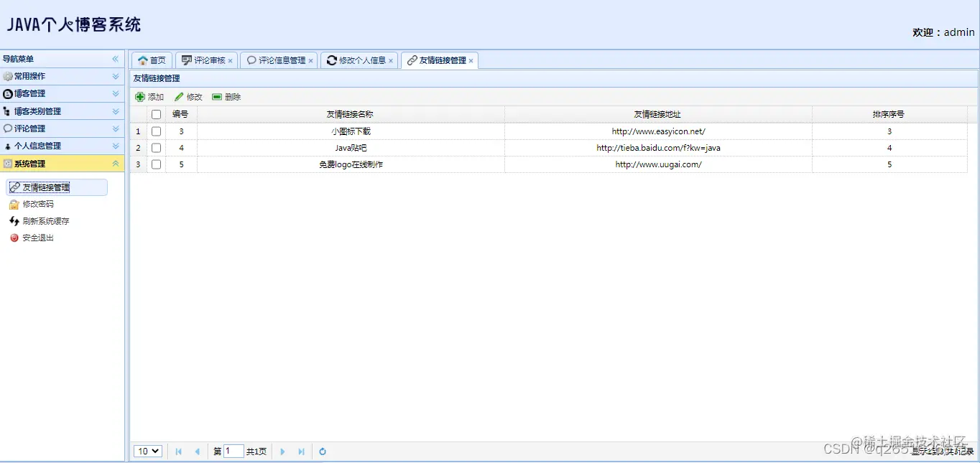Click link icon beside sidebar 友情链接管理
980x463 pixels.
pyautogui.click(x=14, y=187)
